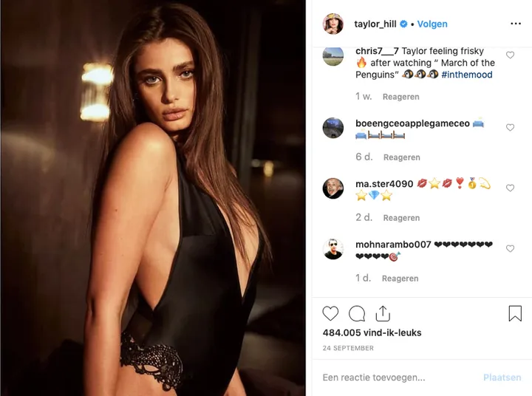Like the post with the heart icon
The image size is (532, 396).
(x=330, y=313)
